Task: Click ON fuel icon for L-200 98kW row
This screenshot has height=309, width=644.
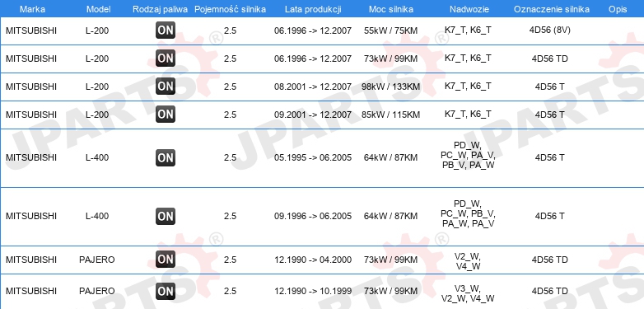Action: click(165, 87)
